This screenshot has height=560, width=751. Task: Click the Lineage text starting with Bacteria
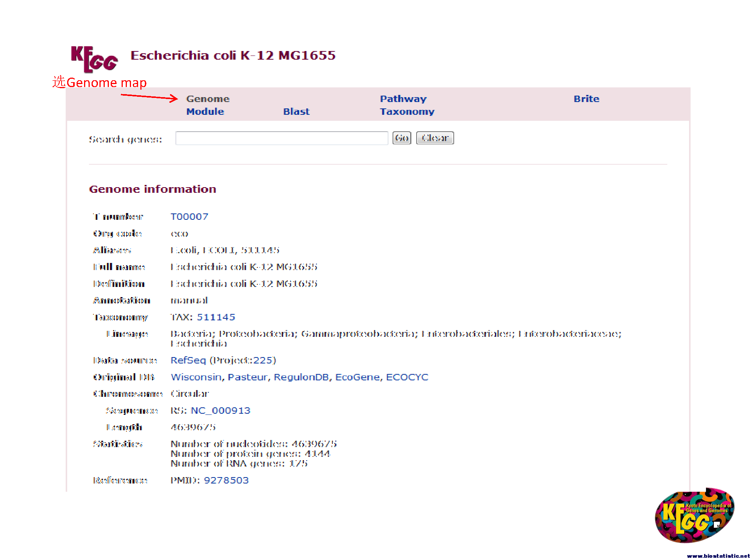click(x=396, y=339)
